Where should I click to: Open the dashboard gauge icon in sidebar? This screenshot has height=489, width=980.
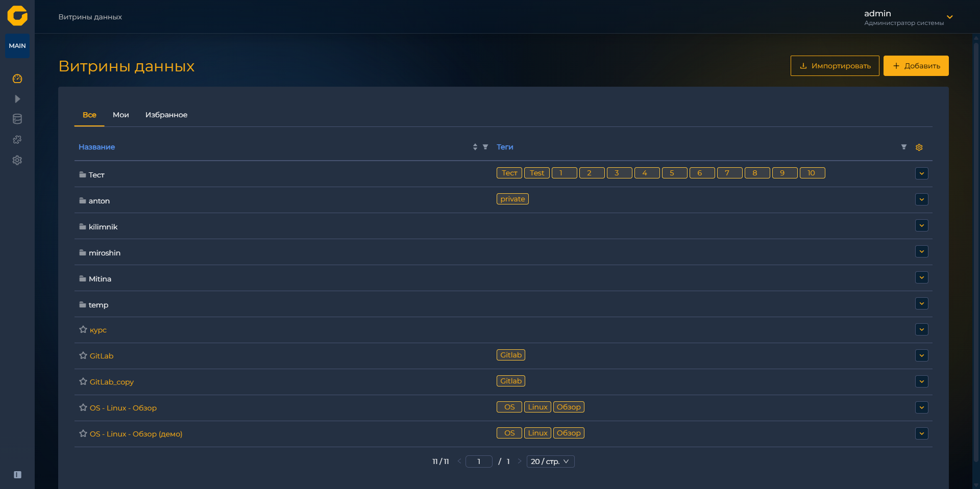(x=17, y=79)
